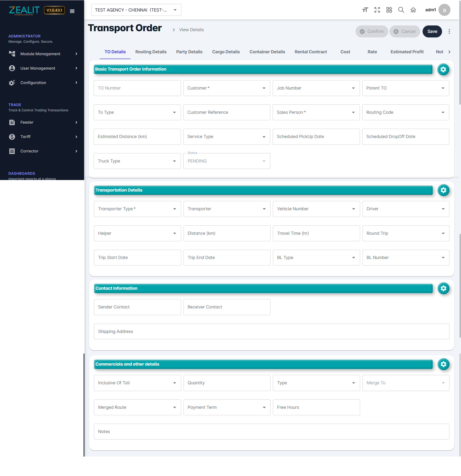Open the Customer dropdown
The image size is (461, 476).
(226, 88)
